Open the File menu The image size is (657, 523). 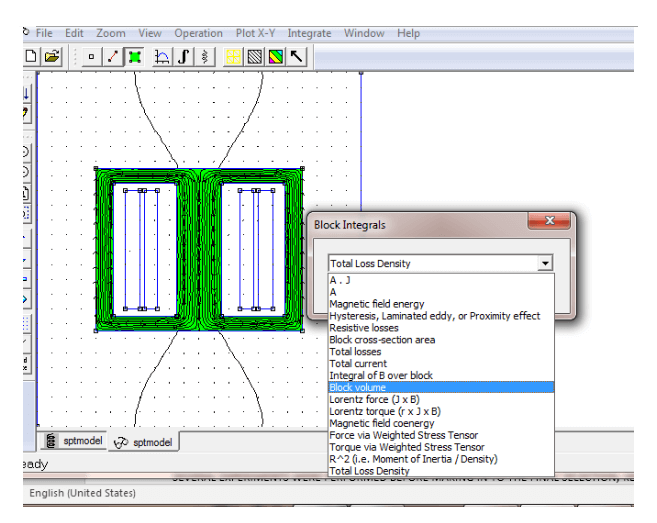coord(44,33)
